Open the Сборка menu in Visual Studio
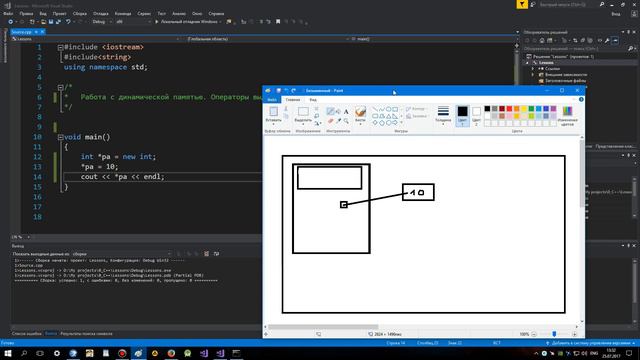640x360 pixels. pos(80,13)
